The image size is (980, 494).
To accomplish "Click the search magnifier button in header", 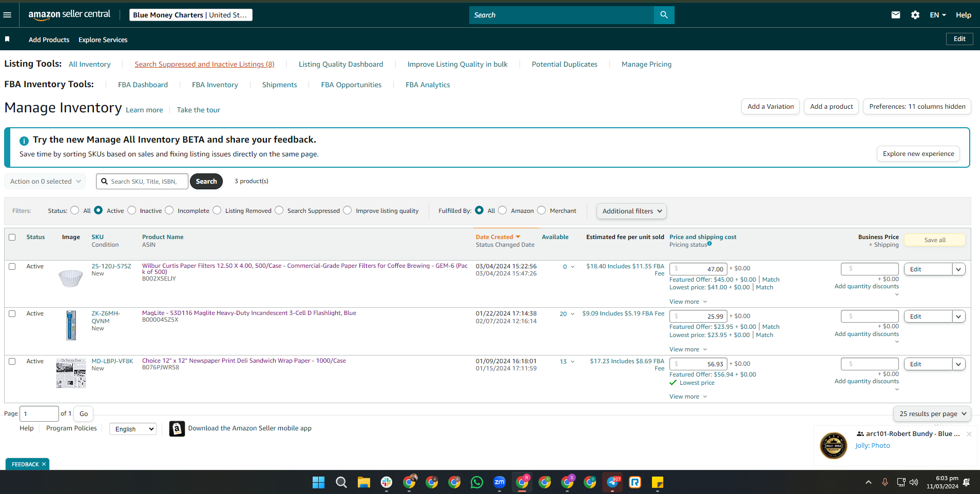I will click(664, 15).
